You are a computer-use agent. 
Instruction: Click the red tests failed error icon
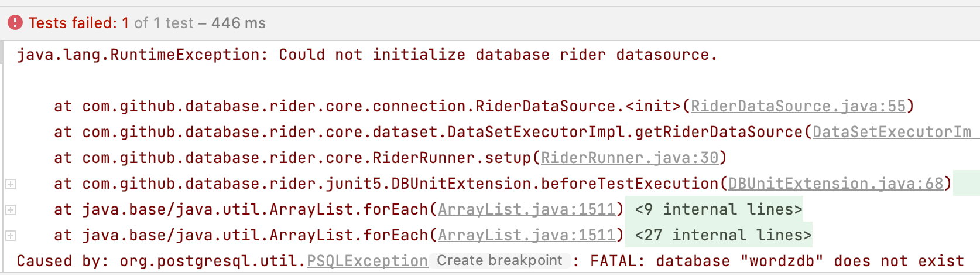coord(15,23)
